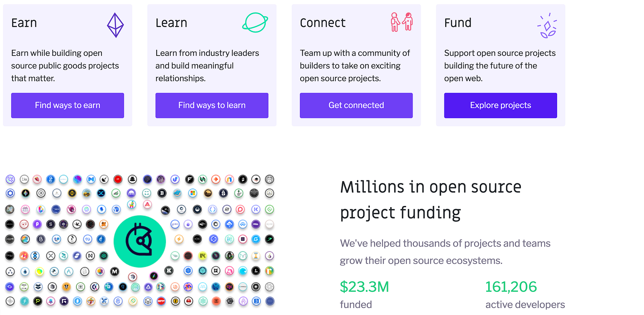644x315 pixels.
Task: Open Explore projects in the Fund card
Action: (500, 105)
